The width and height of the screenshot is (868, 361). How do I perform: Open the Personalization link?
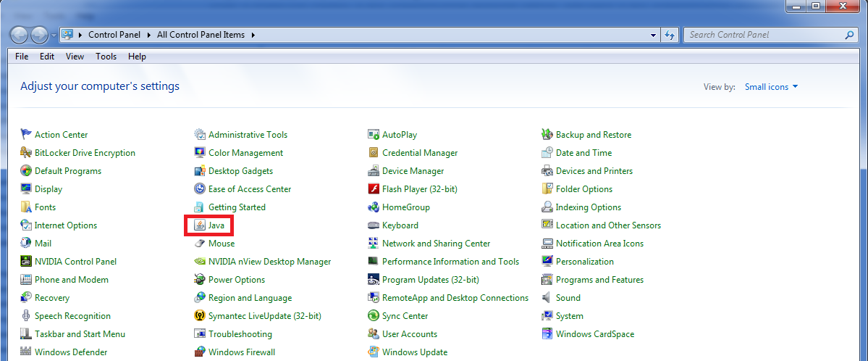[584, 261]
